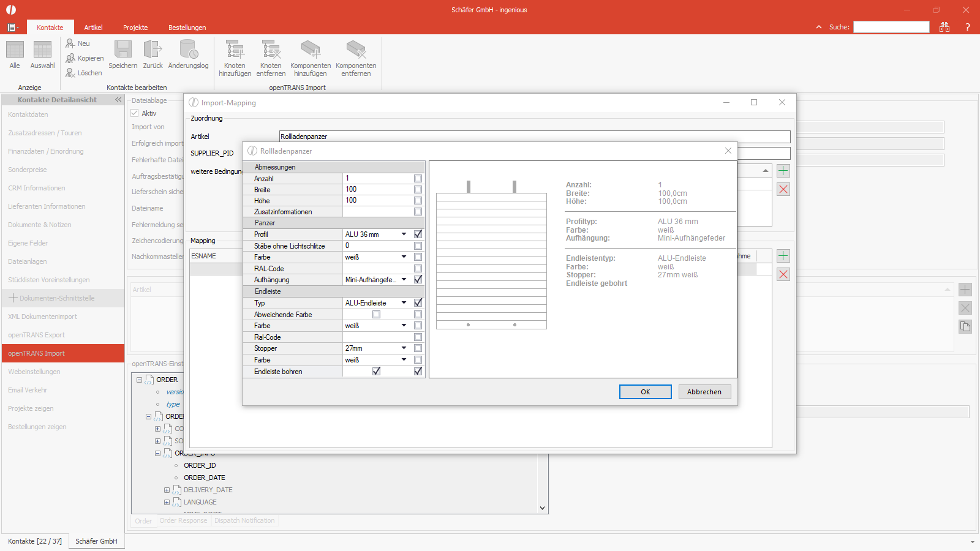
Task: Click the Änderungslog icon in ribbon
Action: click(x=188, y=50)
